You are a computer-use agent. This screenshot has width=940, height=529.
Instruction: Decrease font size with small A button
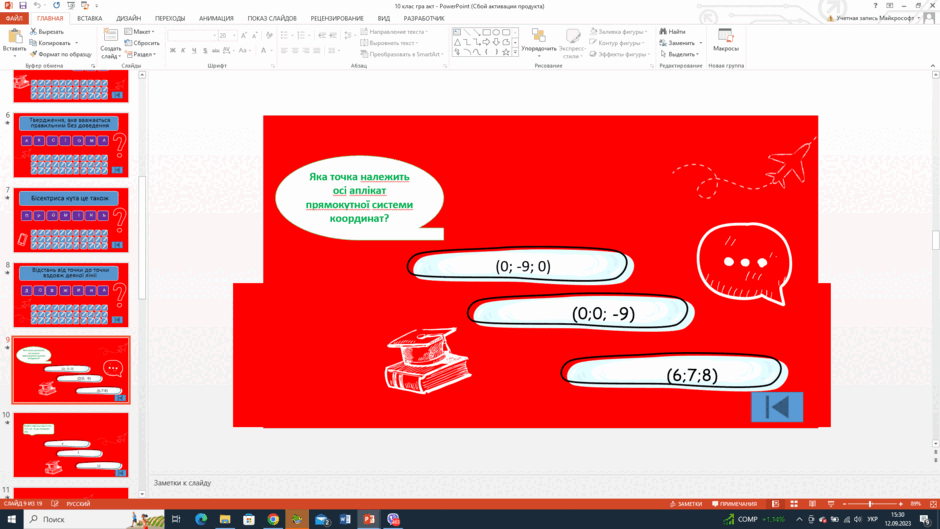(x=254, y=36)
